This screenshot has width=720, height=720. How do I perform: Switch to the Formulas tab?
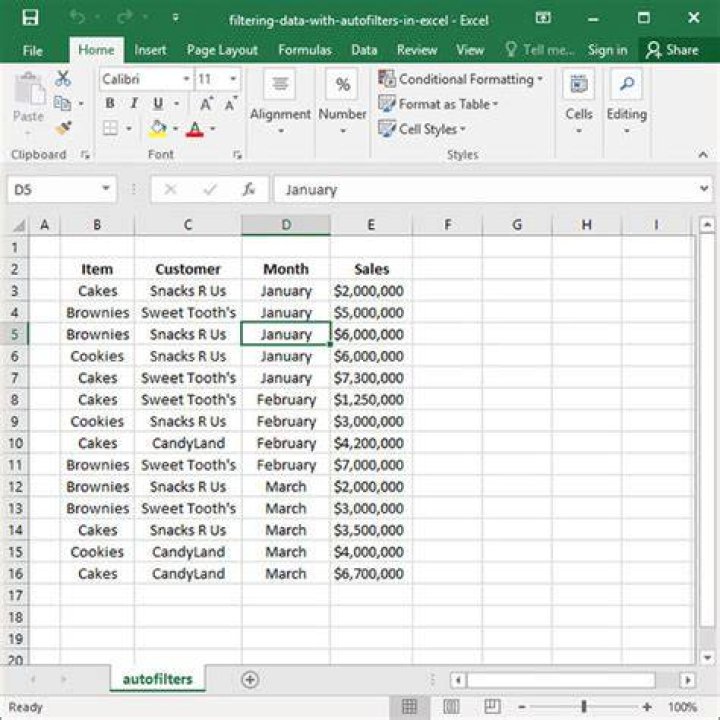pyautogui.click(x=305, y=50)
